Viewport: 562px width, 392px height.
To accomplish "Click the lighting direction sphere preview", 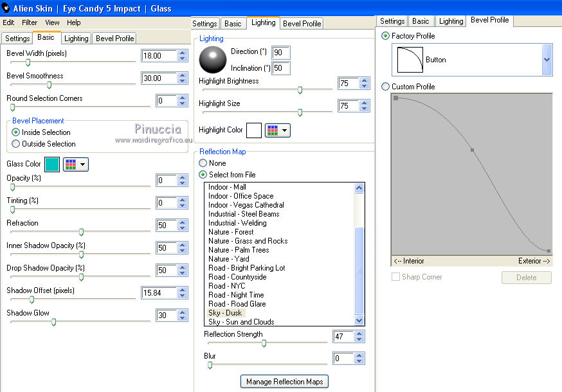I will click(213, 60).
